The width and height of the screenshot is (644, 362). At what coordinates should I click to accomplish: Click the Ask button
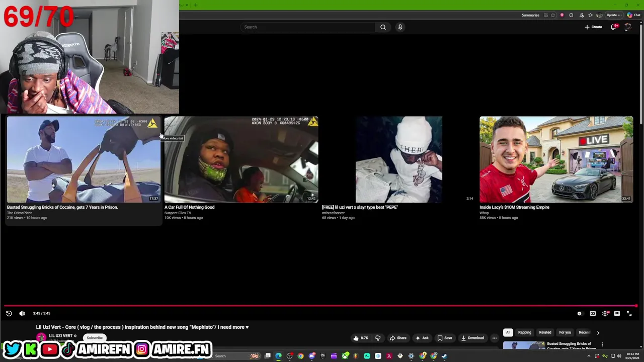tap(422, 338)
